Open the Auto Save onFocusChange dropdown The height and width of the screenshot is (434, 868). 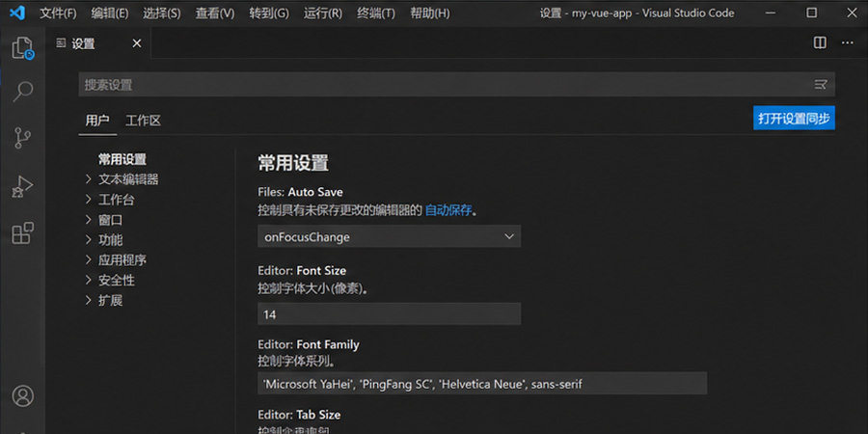tap(390, 236)
